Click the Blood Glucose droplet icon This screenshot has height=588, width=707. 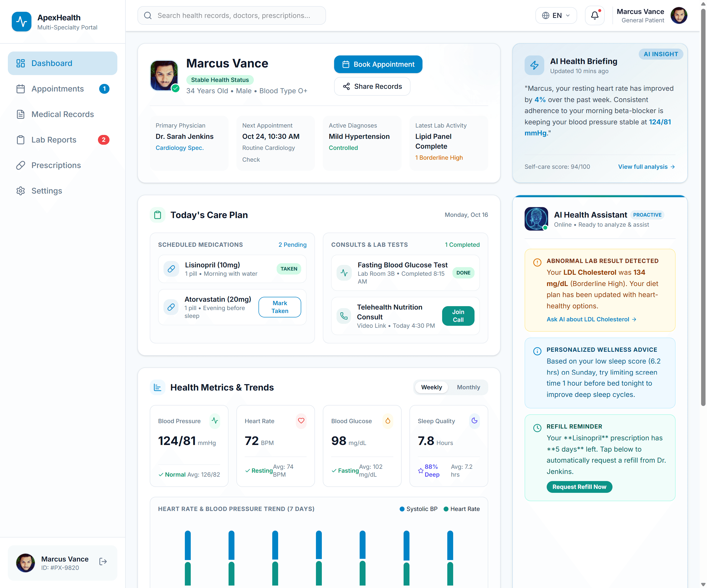point(388,421)
